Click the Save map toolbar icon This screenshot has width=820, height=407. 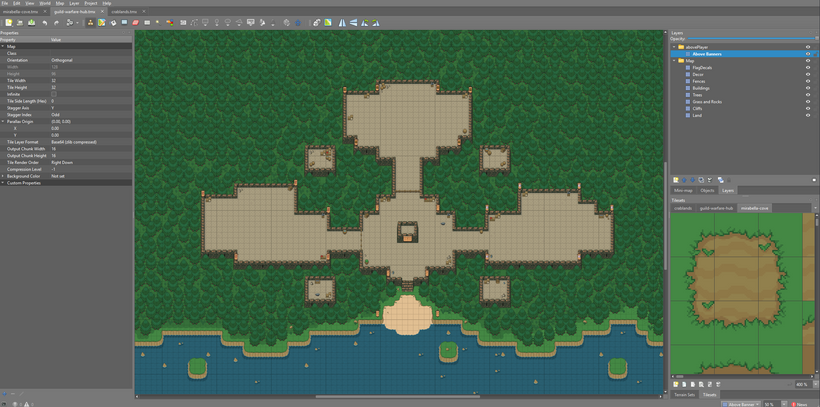click(x=31, y=22)
